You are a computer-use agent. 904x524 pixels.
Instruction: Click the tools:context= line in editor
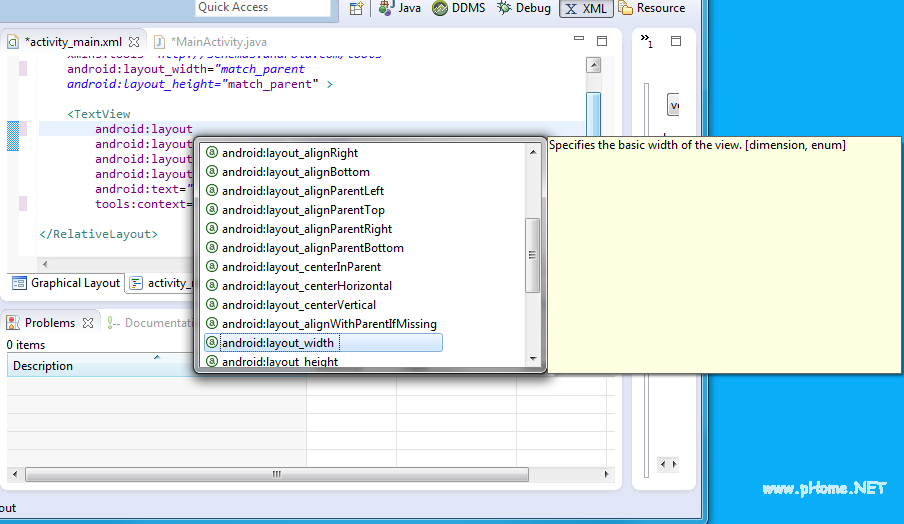(x=144, y=204)
